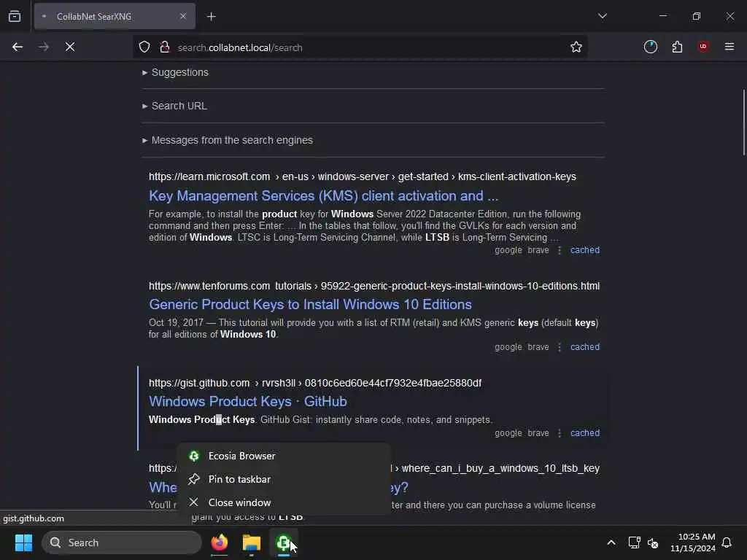This screenshot has width=747, height=560.
Task: Open Windows Product Keys · GitHub result
Action: pos(248,402)
